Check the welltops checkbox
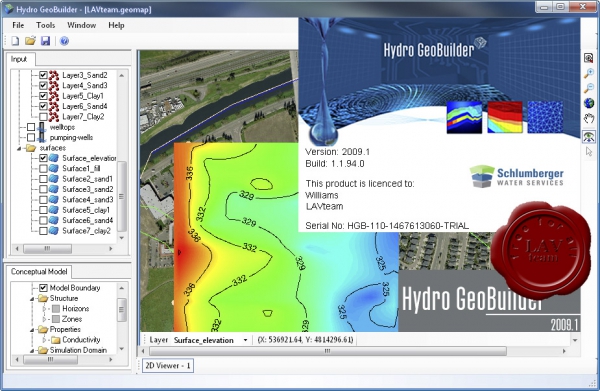 click(31, 127)
